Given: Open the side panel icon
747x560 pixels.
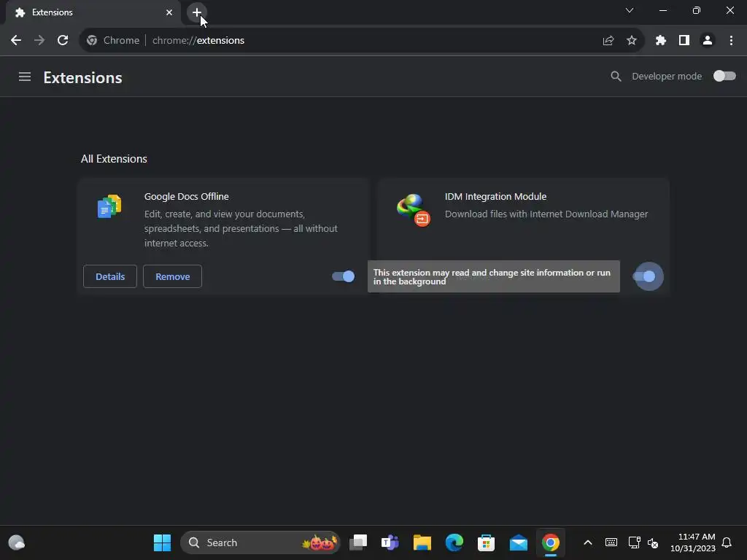Looking at the screenshot, I should (684, 41).
